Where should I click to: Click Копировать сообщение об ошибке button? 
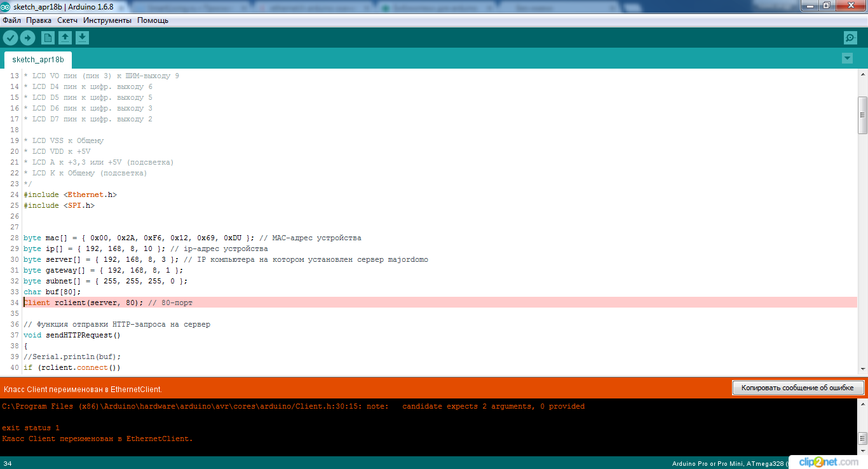click(798, 388)
